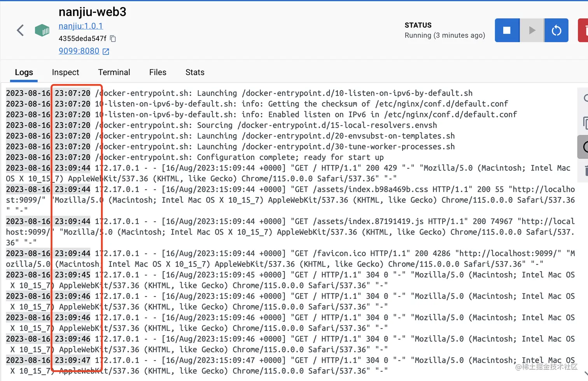Click log line with index.87191419.js request

pyautogui.click(x=290, y=232)
